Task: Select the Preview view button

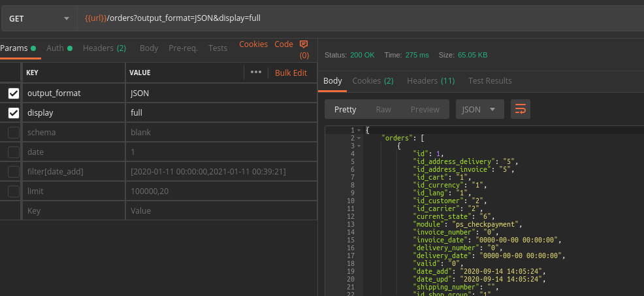Action: tap(425, 109)
